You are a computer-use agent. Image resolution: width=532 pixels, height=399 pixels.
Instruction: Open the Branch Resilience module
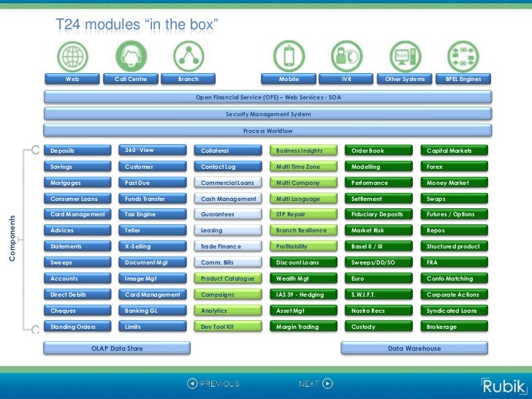[x=304, y=230]
